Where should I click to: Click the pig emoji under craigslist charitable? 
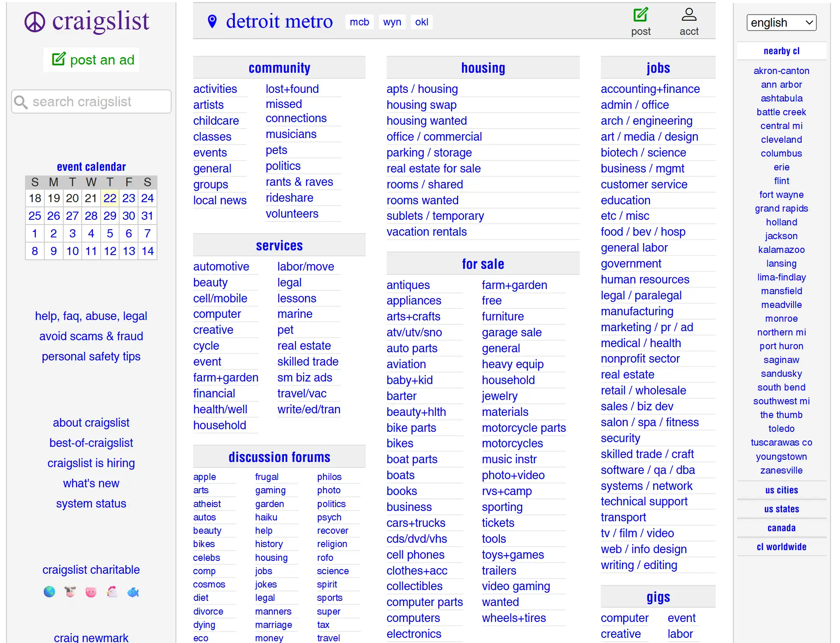(91, 592)
